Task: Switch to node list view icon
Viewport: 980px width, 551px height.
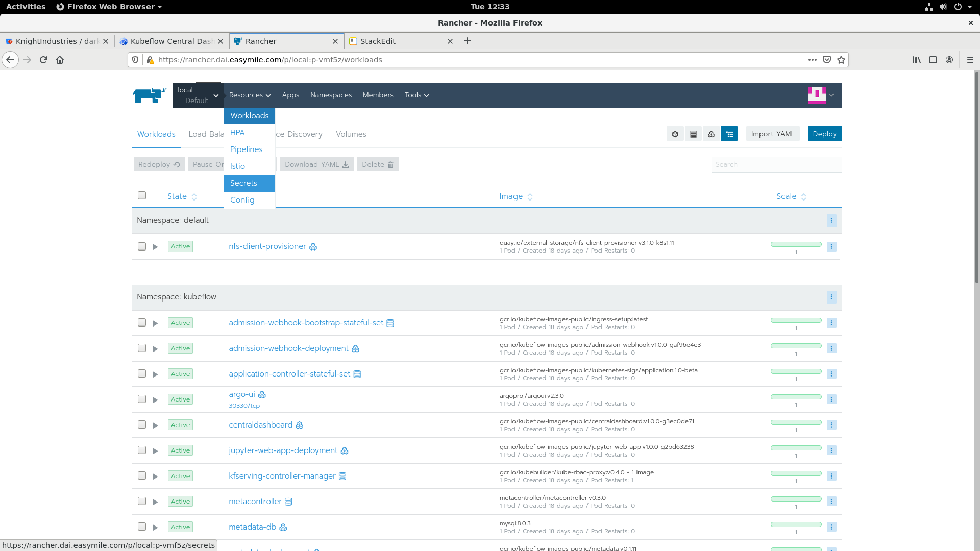Action: 693,134
